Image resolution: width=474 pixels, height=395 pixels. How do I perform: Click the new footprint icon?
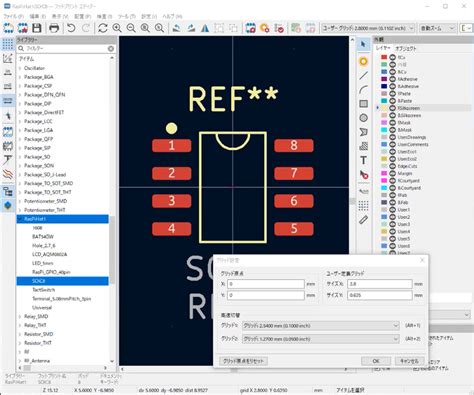click(x=8, y=28)
